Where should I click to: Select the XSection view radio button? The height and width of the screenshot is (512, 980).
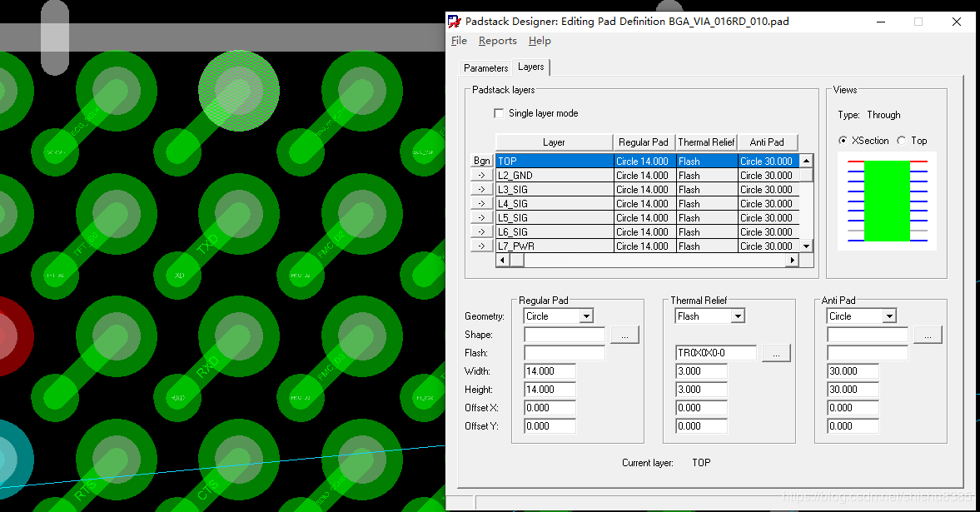pos(843,141)
